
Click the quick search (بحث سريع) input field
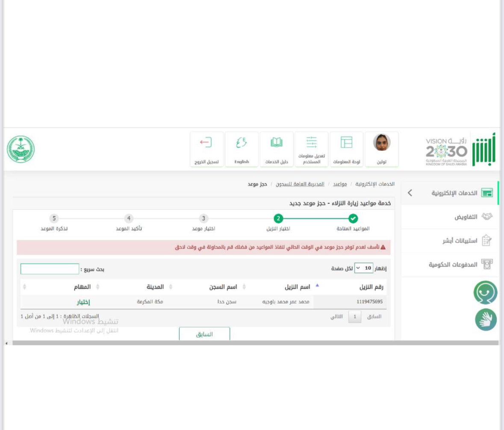(x=50, y=269)
